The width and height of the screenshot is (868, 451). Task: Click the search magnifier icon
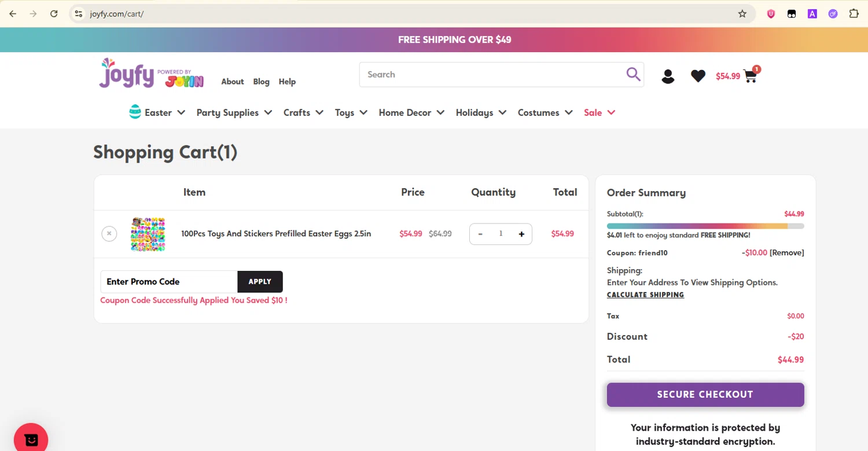tap(633, 74)
